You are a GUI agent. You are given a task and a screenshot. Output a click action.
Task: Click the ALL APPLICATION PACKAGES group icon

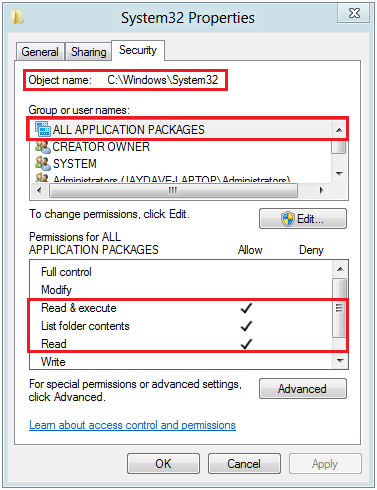pos(43,129)
